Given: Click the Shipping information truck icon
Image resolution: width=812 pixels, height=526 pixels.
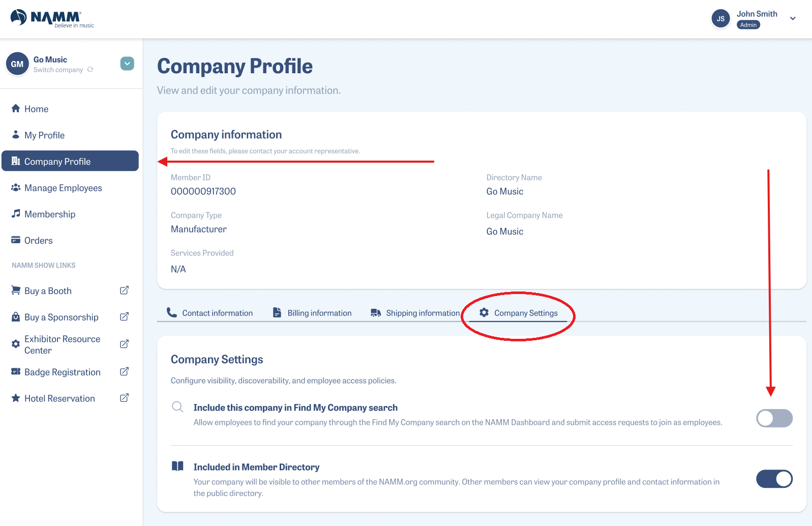Looking at the screenshot, I should tap(376, 313).
